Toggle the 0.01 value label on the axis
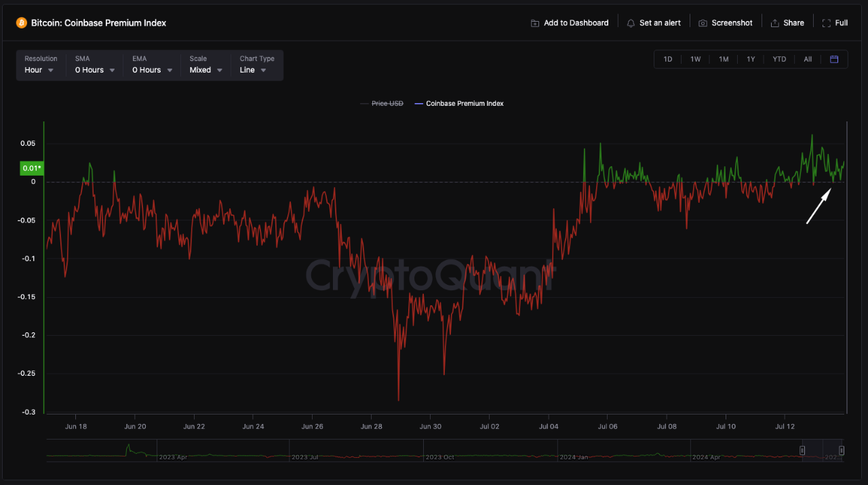The height and width of the screenshot is (485, 868). [31, 168]
